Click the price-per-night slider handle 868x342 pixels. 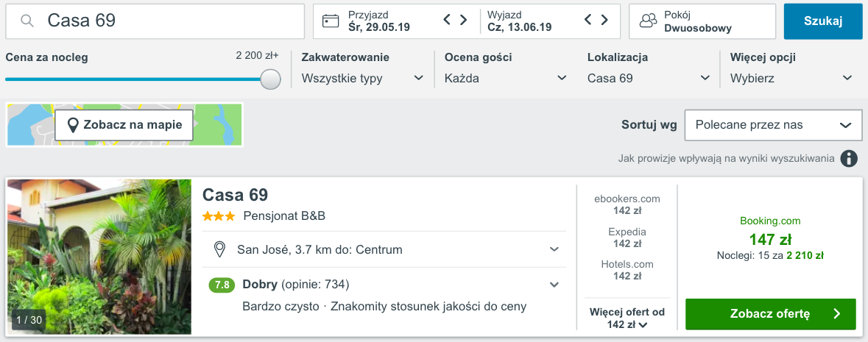coord(270,79)
